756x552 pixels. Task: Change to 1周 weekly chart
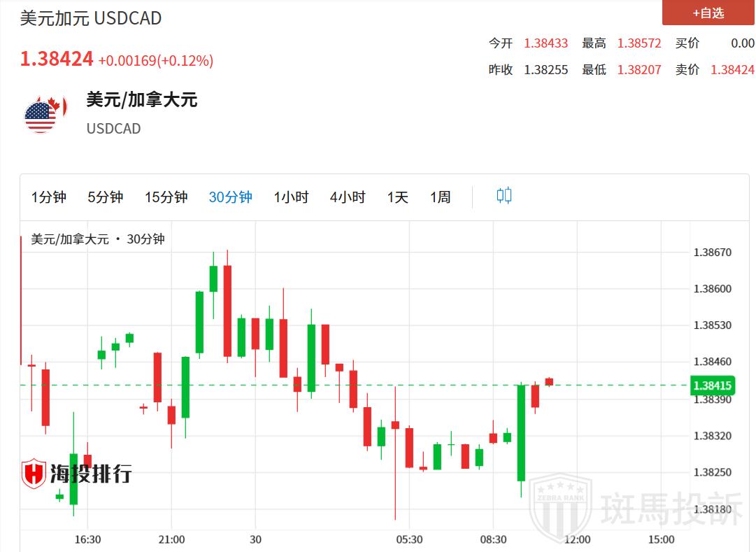pos(440,197)
